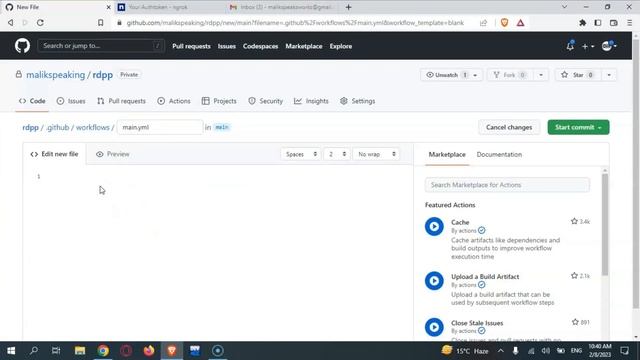Screen dimensions: 640x360
Task: Open Firefox from the taskbar
Action: (149, 351)
